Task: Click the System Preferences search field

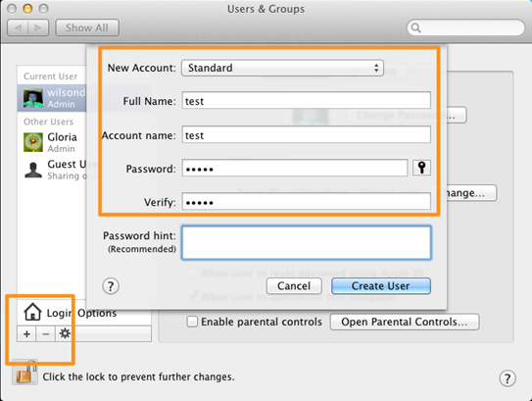Action: [465, 27]
